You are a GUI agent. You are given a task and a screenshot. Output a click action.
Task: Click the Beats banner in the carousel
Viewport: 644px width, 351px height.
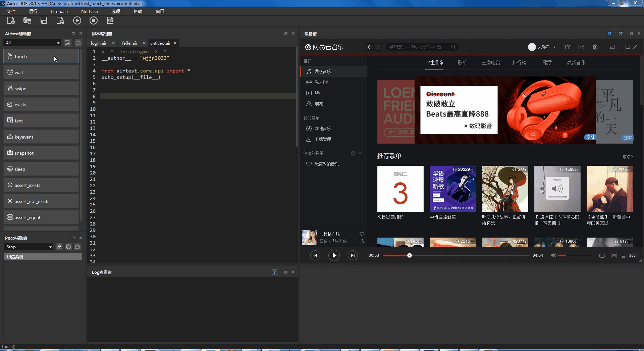[x=505, y=110]
